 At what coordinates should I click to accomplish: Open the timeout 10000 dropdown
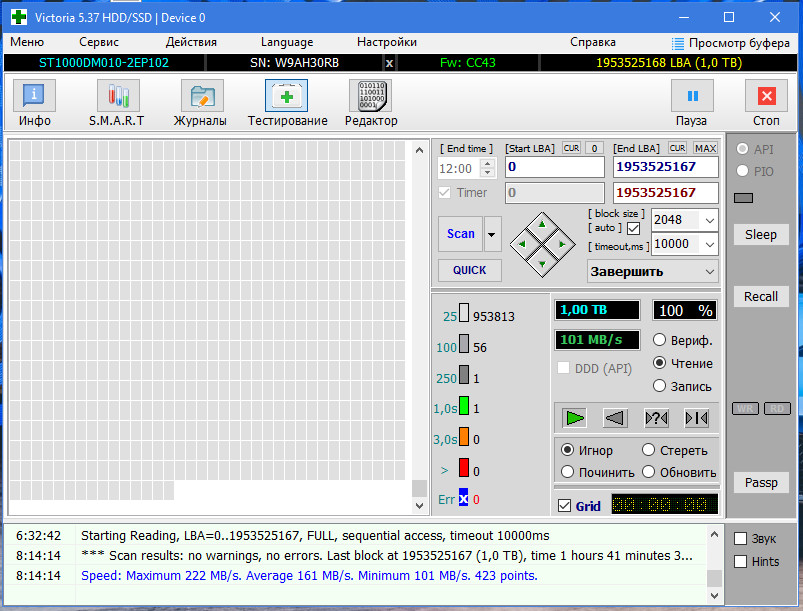coord(709,244)
